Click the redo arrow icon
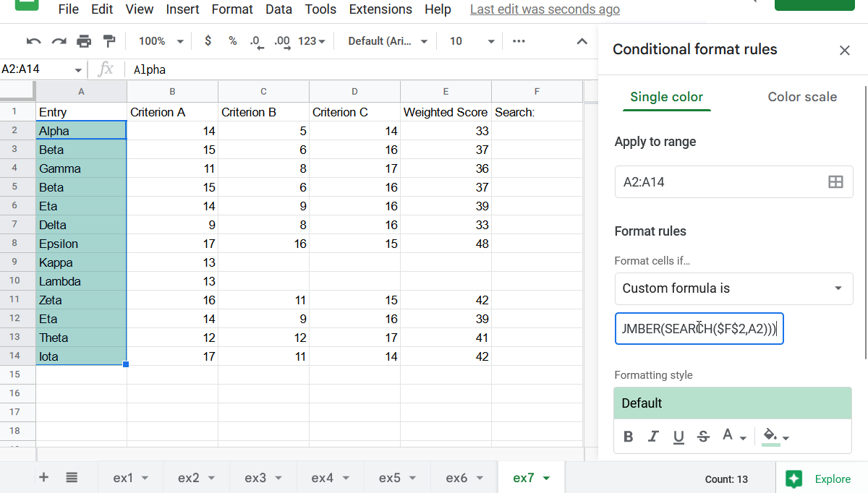 (59, 41)
